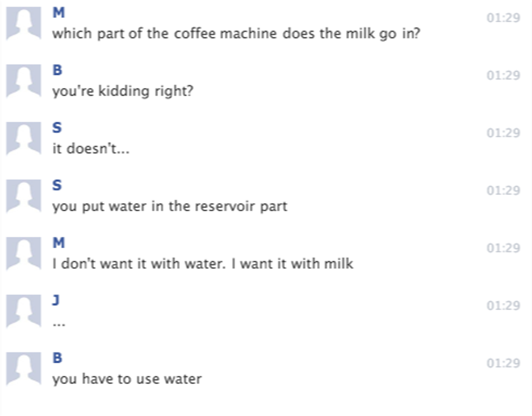Screen dimensions: 532x416
Task: Click sender name S above the reservoir message
Action: 57,185
